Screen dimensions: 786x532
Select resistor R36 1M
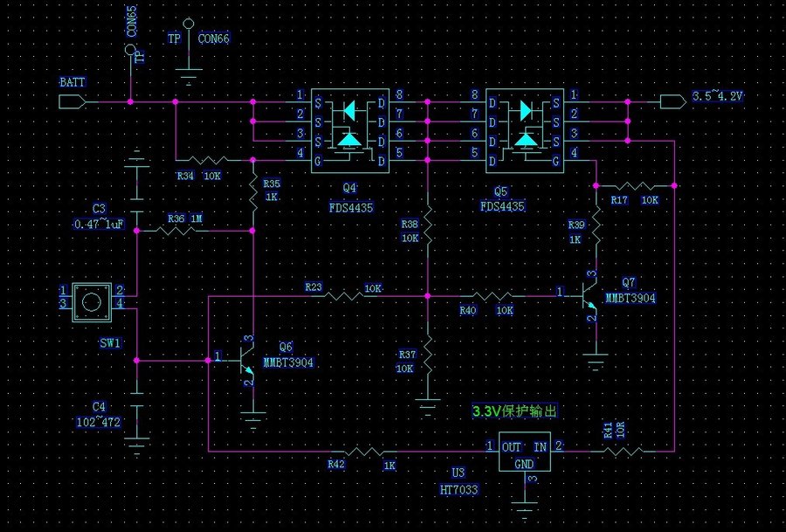(x=178, y=231)
